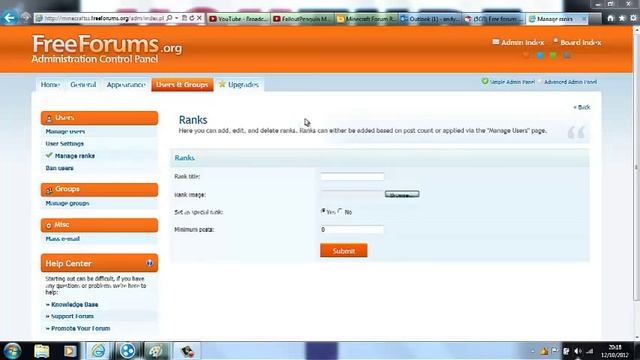Viewport: 640px width, 360px height.
Task: Open User Settings link
Action: tap(64, 144)
